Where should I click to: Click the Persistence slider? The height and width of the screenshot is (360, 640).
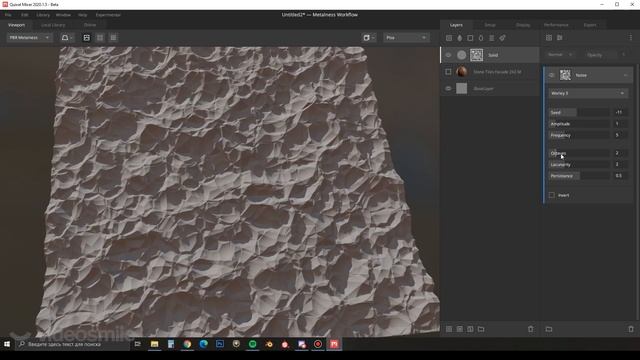(x=579, y=176)
